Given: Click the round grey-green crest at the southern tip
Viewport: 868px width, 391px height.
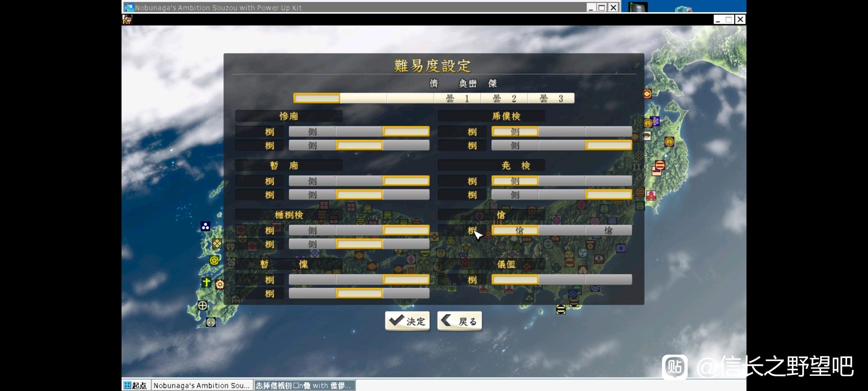Looking at the screenshot, I should click(x=210, y=322).
